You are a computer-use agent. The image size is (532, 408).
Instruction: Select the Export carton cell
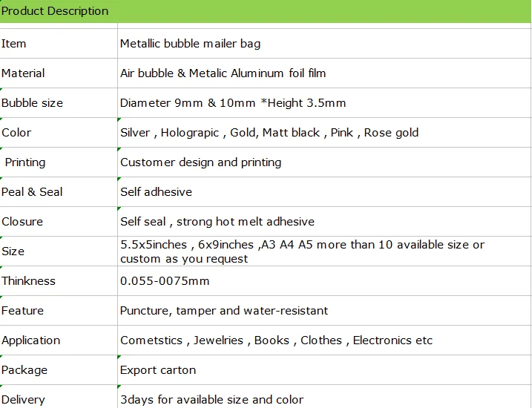[158, 370]
